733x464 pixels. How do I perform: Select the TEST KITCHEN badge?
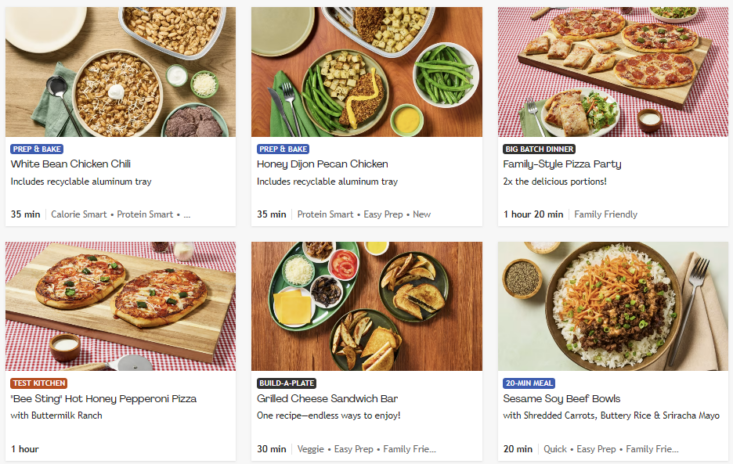click(39, 383)
